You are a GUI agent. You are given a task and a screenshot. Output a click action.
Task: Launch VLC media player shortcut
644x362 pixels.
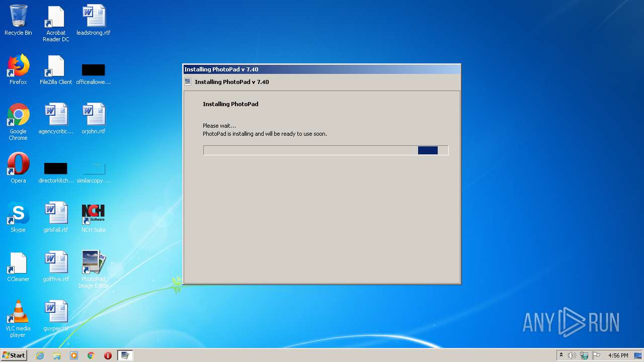18,319
